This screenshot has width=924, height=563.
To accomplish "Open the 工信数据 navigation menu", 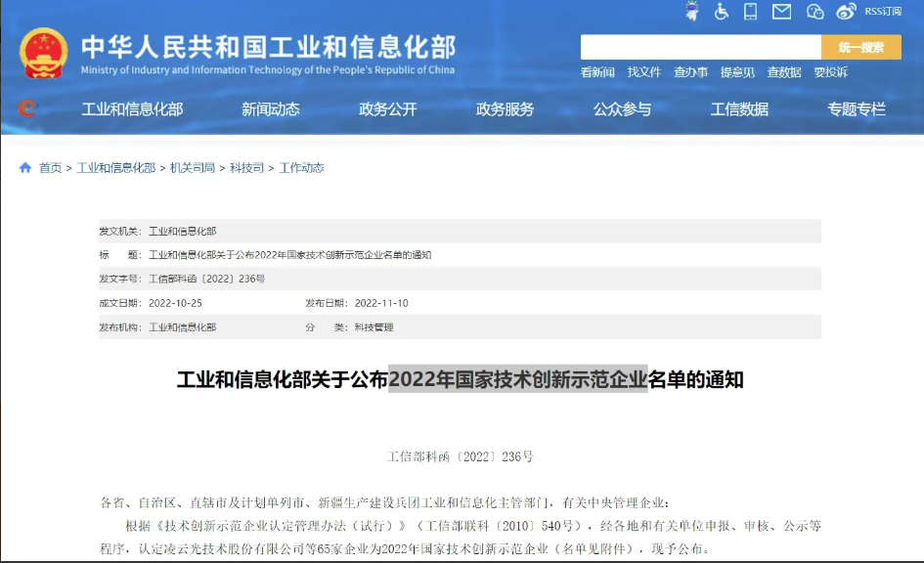I will 739,109.
